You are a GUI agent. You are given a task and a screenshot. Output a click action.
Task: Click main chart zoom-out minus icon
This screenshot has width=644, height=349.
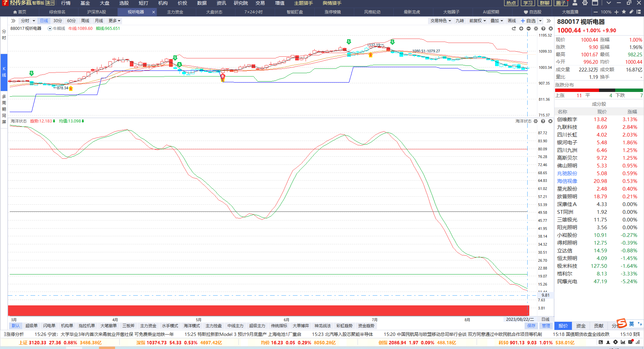pos(529,29)
